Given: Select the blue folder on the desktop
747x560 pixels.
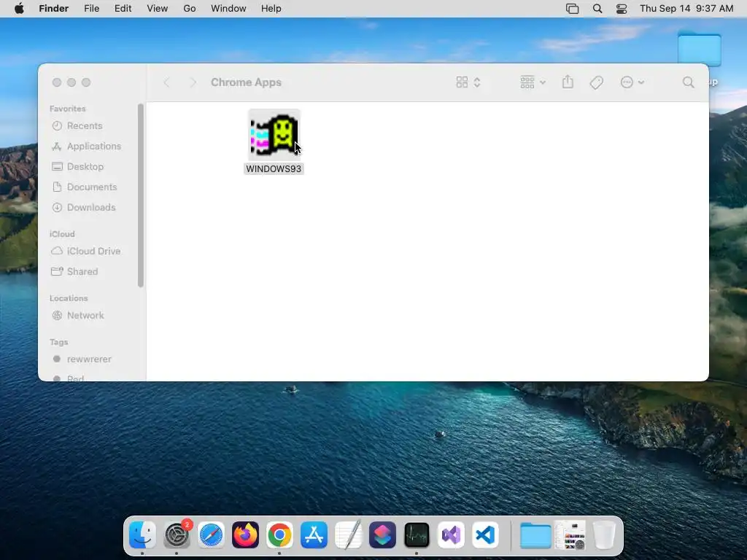Looking at the screenshot, I should coord(699,49).
